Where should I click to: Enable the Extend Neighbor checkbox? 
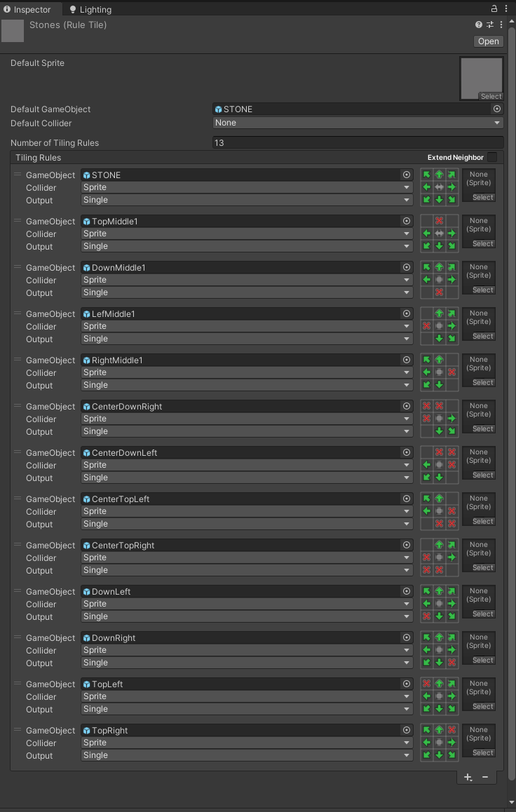pyautogui.click(x=492, y=158)
